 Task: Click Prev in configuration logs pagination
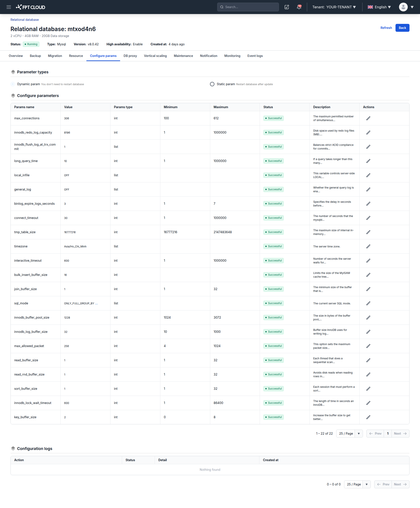pyautogui.click(x=383, y=484)
